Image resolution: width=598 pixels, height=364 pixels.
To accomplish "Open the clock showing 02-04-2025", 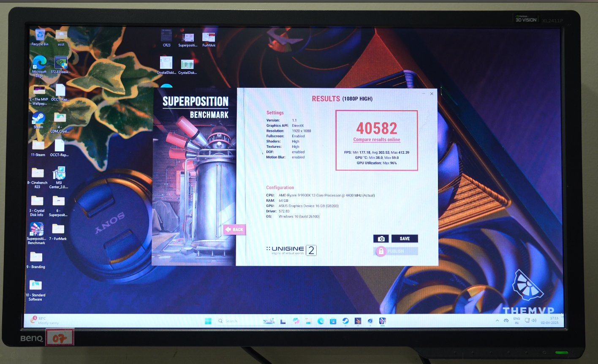I will click(550, 321).
